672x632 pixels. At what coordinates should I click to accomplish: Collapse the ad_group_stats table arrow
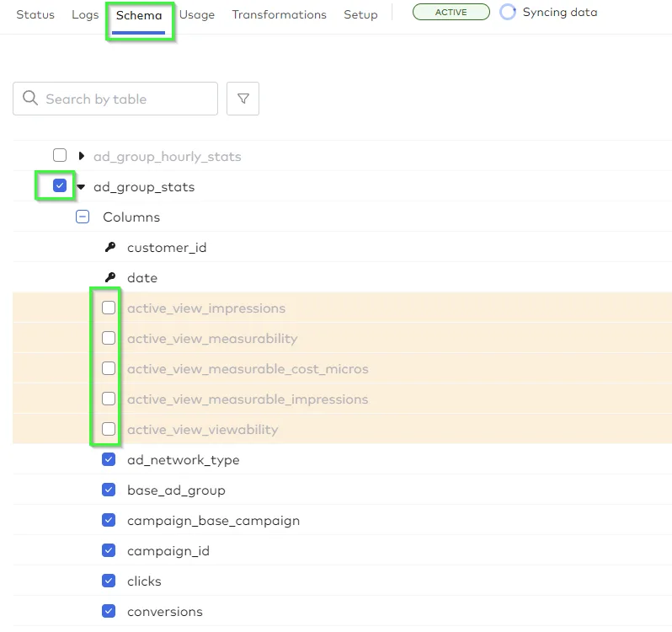tap(82, 187)
